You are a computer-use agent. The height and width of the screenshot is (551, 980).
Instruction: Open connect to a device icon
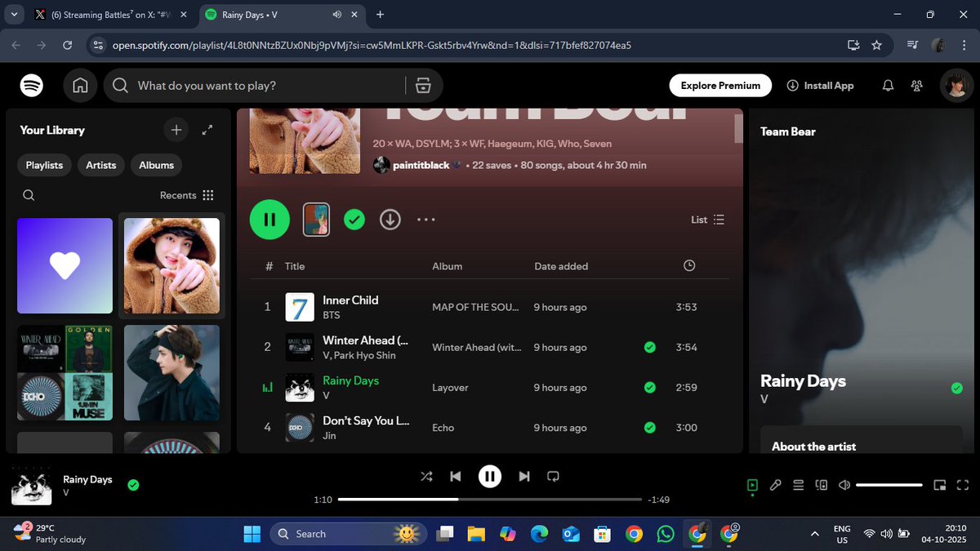point(822,485)
